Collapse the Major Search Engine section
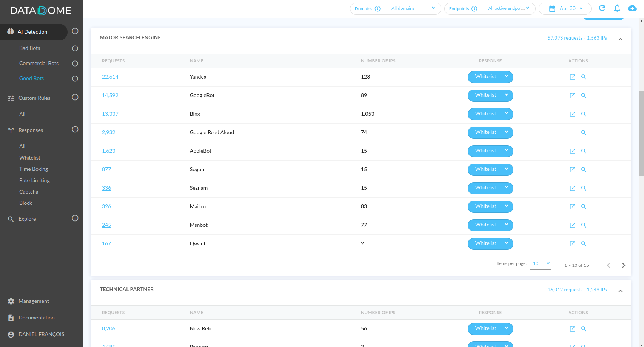 click(x=621, y=39)
